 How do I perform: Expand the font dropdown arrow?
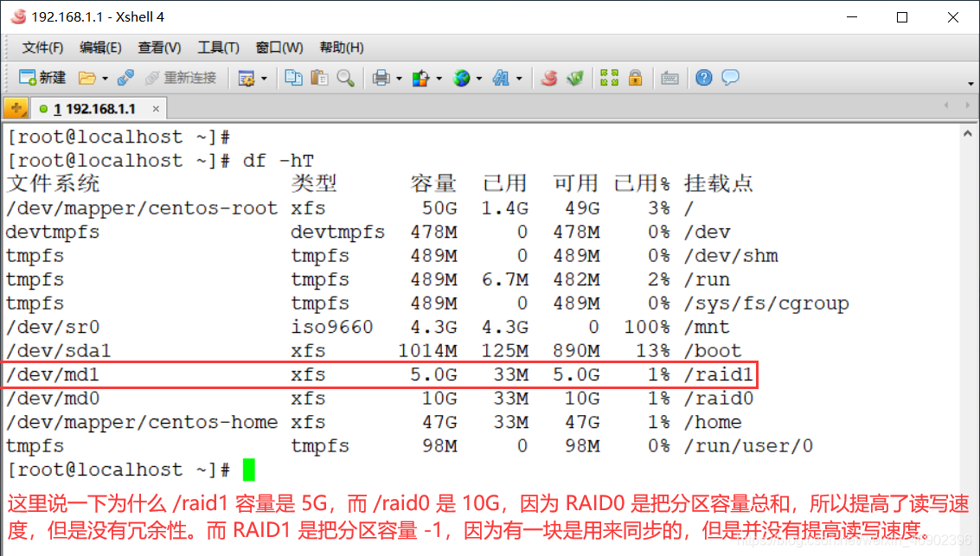519,79
